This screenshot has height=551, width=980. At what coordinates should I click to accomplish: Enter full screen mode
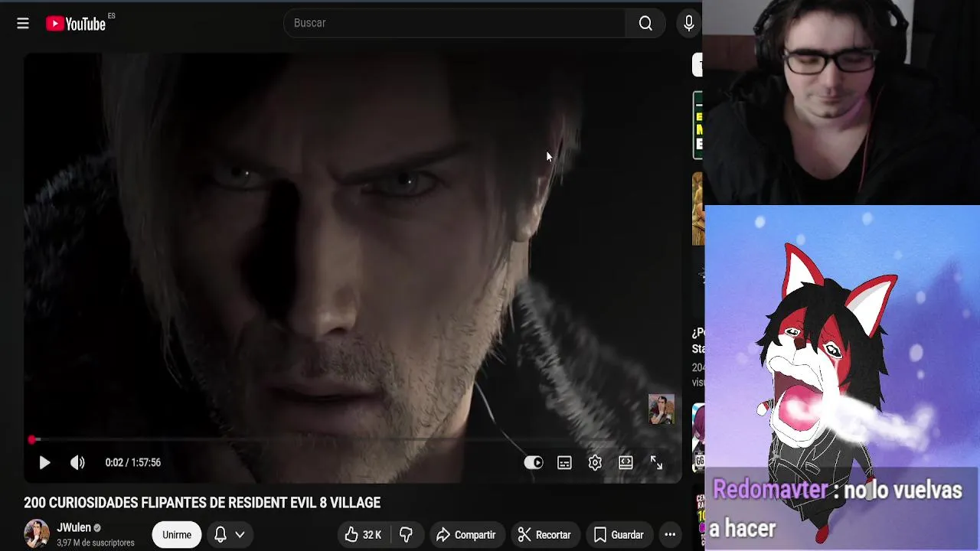tap(656, 462)
